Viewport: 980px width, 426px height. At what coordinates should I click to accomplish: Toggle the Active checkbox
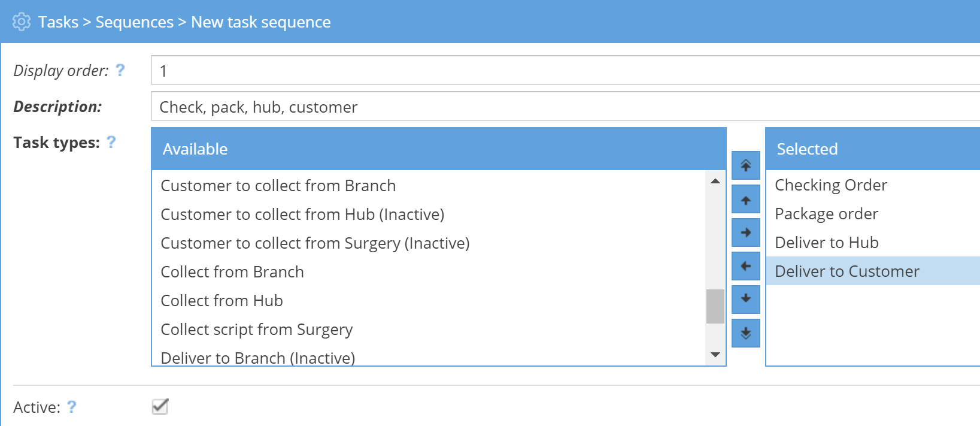(x=160, y=406)
